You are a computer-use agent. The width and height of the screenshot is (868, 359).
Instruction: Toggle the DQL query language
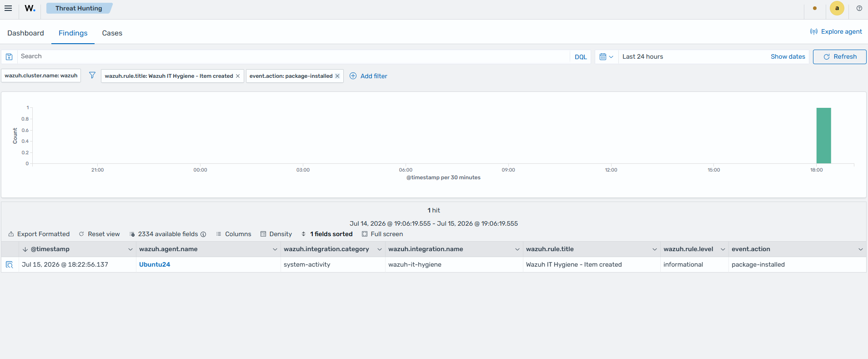(581, 57)
